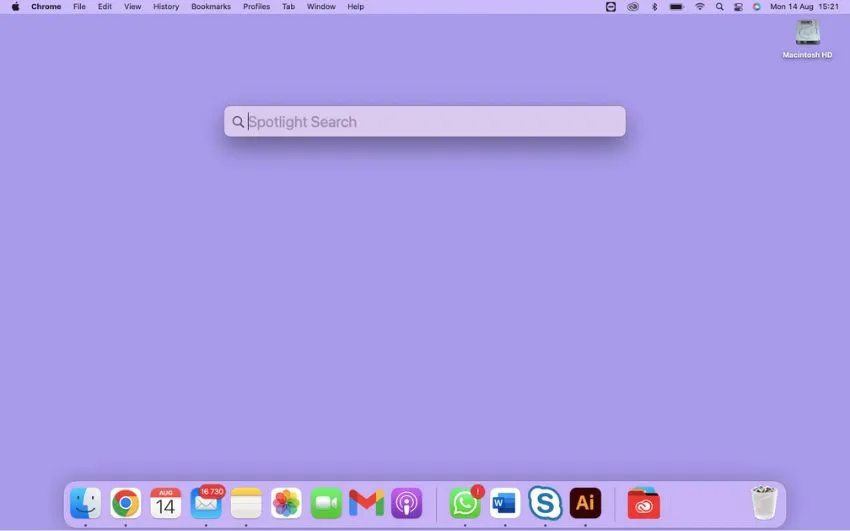Viewport: 850px width, 531px height.
Task: Click the magnifier icon inside Spotlight bar
Action: pos(238,122)
